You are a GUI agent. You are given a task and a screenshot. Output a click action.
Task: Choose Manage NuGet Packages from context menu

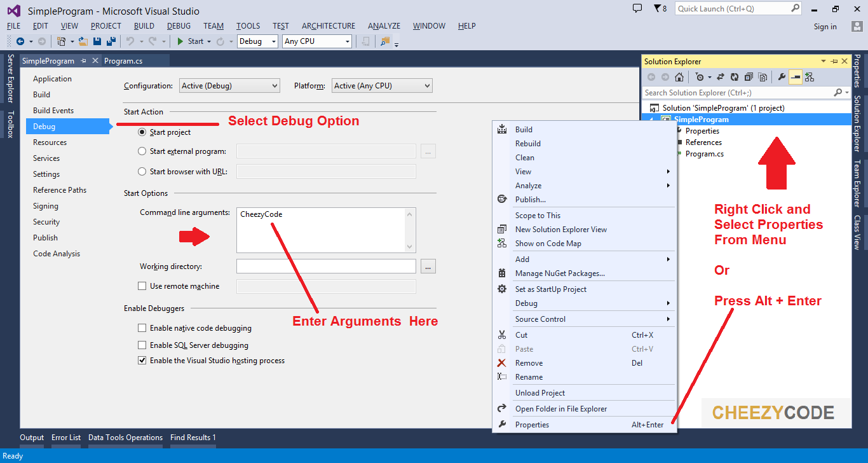[x=585, y=273]
